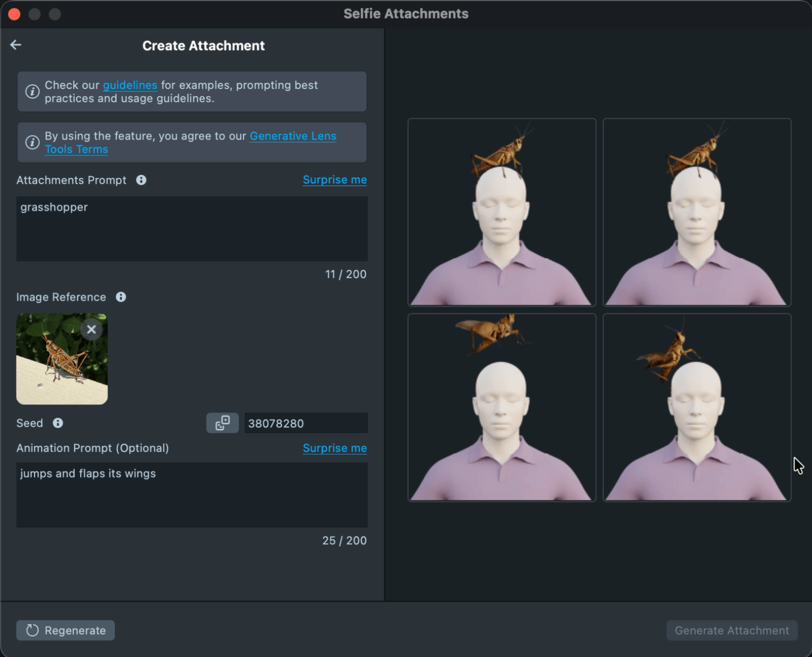This screenshot has height=657, width=812.
Task: Click the Generate Attachment button
Action: tap(732, 630)
